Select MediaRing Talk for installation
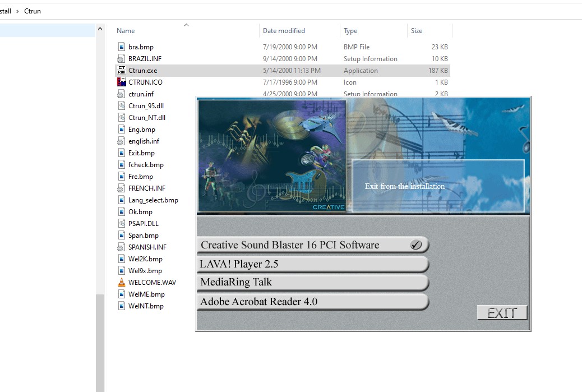 312,283
